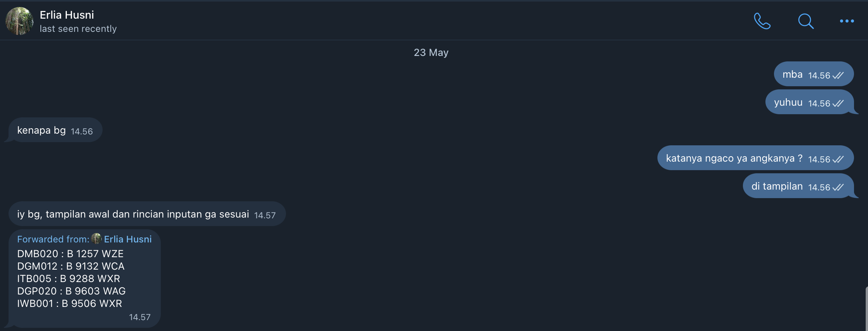
Task: Click double check mark on 'di tampilan' message
Action: 838,187
